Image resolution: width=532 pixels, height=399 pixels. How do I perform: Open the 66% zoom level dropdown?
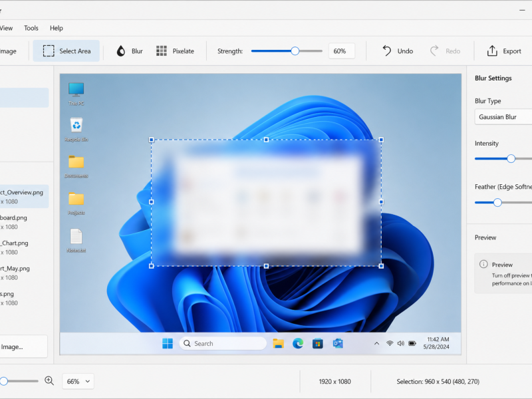78,381
